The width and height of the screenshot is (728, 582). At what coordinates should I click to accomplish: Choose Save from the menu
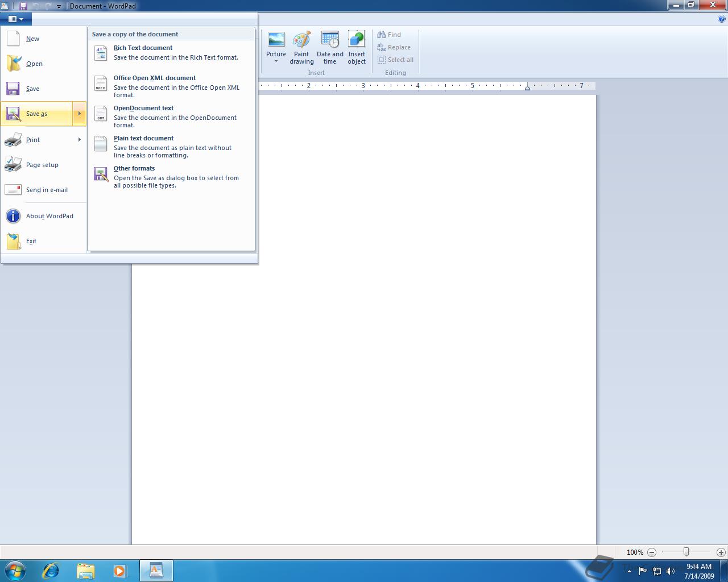(43, 89)
